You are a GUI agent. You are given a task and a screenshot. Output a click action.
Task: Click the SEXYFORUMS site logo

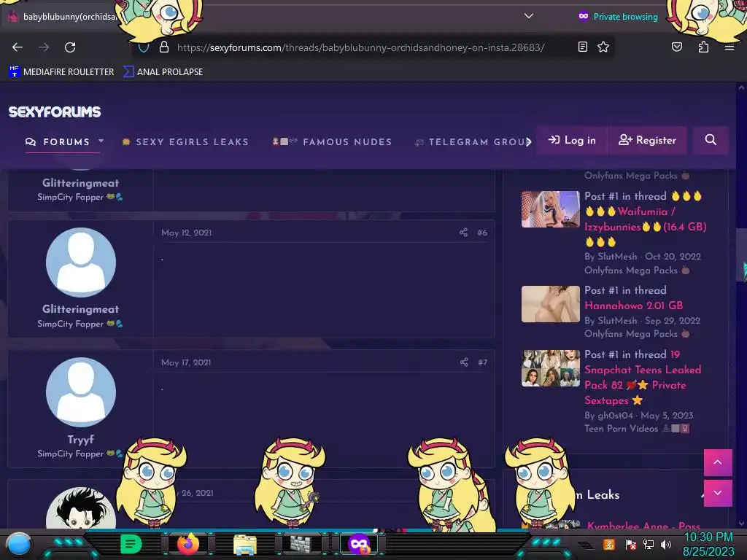54,112
